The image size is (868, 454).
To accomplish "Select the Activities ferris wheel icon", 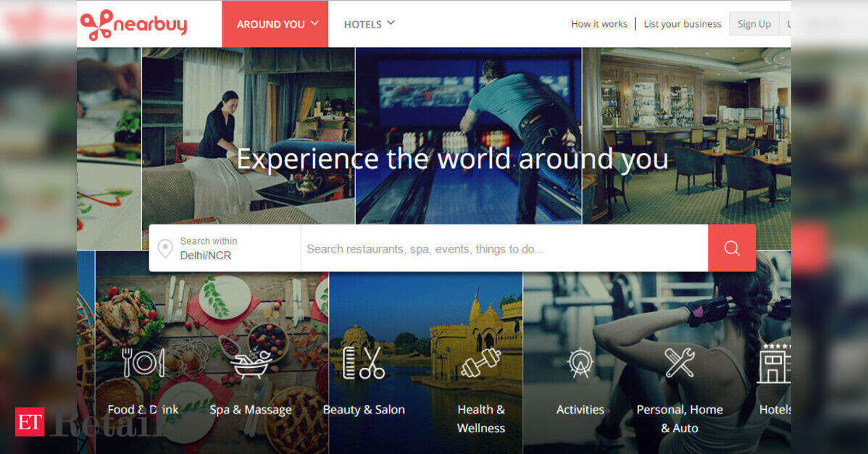I will pos(580,363).
